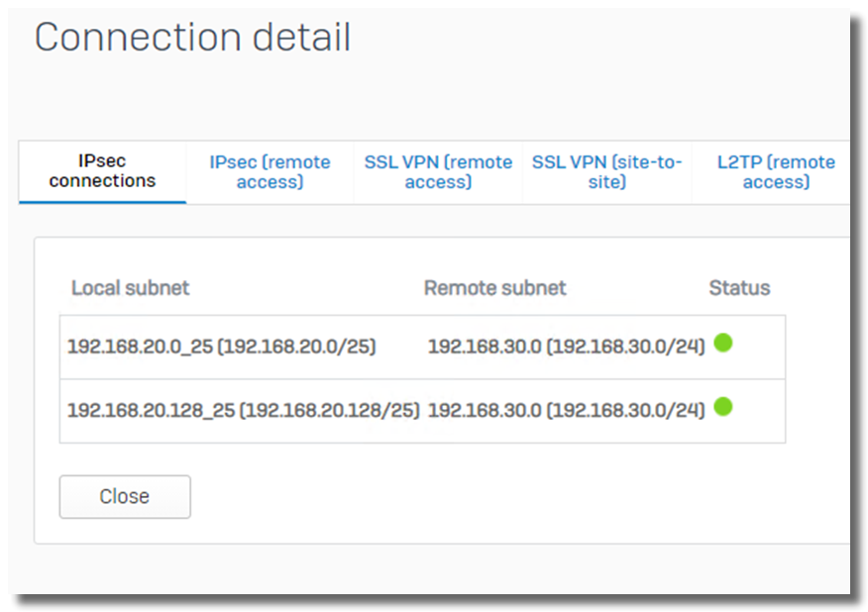Open SSL VPN (site-to-site) tab
Image resolution: width=868 pixels, height=612 pixels.
tap(606, 172)
